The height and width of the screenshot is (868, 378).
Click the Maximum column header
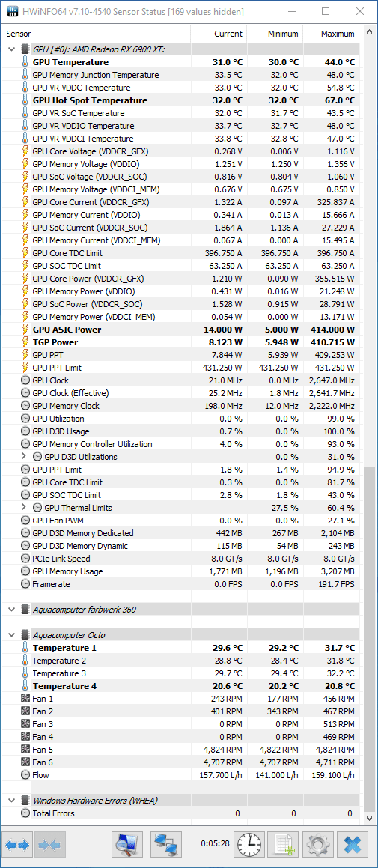(x=331, y=34)
